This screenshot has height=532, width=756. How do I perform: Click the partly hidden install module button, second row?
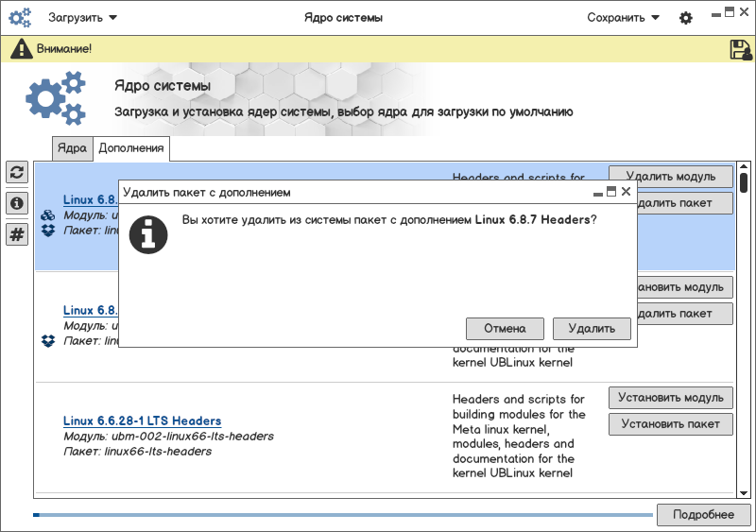pos(684,287)
